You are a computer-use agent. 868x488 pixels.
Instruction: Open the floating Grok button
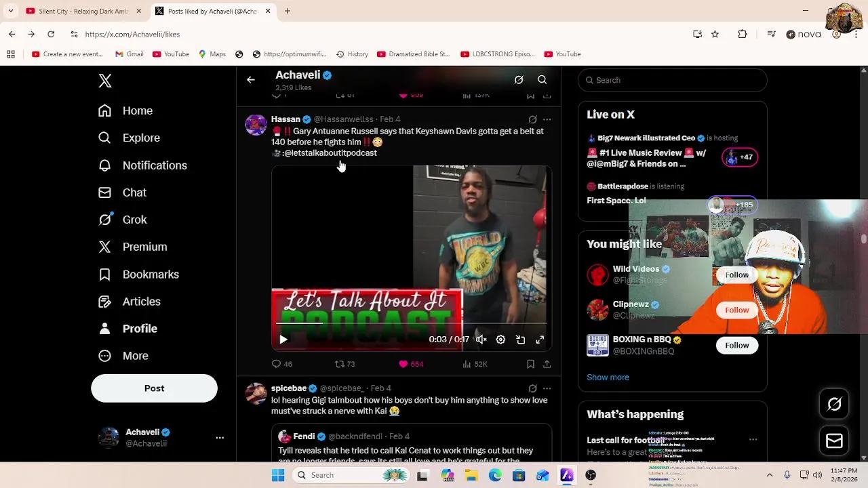(834, 404)
